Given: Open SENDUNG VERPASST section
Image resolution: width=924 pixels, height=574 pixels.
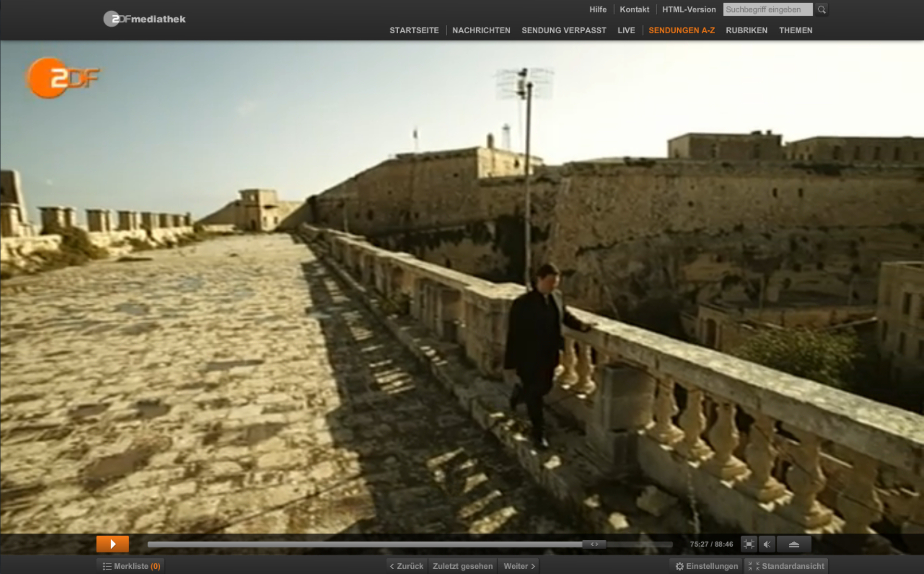Looking at the screenshot, I should 564,30.
